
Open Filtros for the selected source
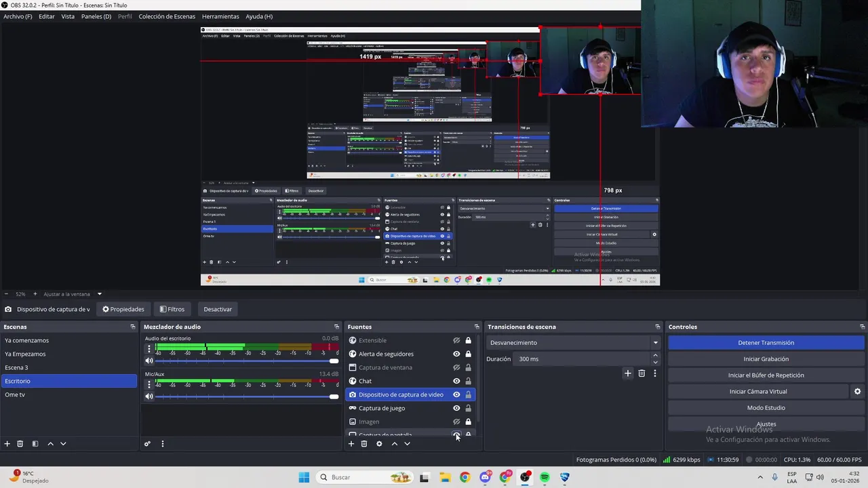pos(172,309)
